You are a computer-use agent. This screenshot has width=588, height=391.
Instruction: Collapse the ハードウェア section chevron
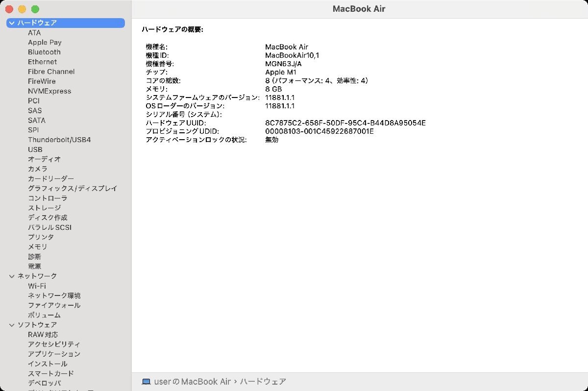(12, 23)
